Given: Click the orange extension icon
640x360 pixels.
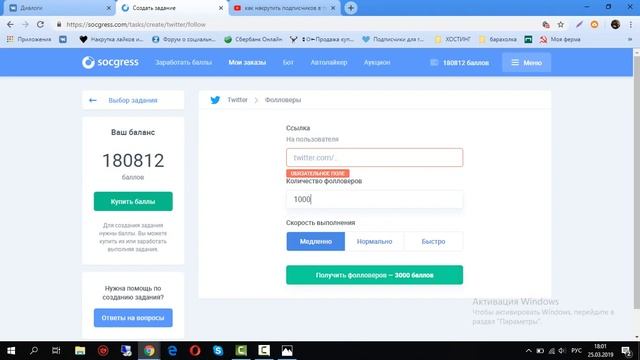Looking at the screenshot, I should tap(594, 24).
